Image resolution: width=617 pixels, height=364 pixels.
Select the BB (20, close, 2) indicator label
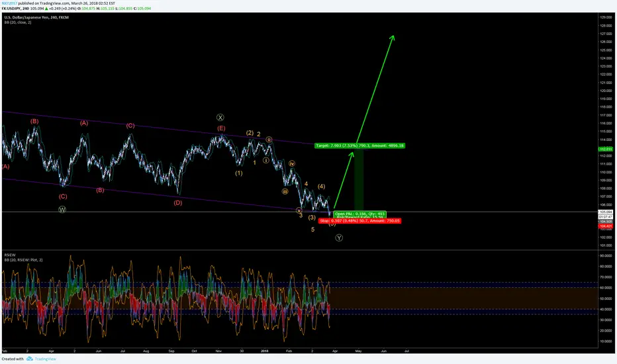[x=18, y=23]
